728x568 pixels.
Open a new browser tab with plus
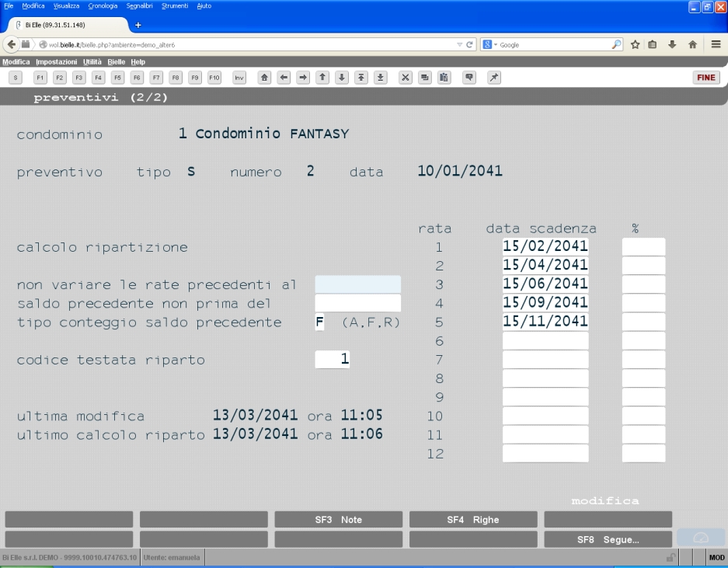tap(138, 25)
